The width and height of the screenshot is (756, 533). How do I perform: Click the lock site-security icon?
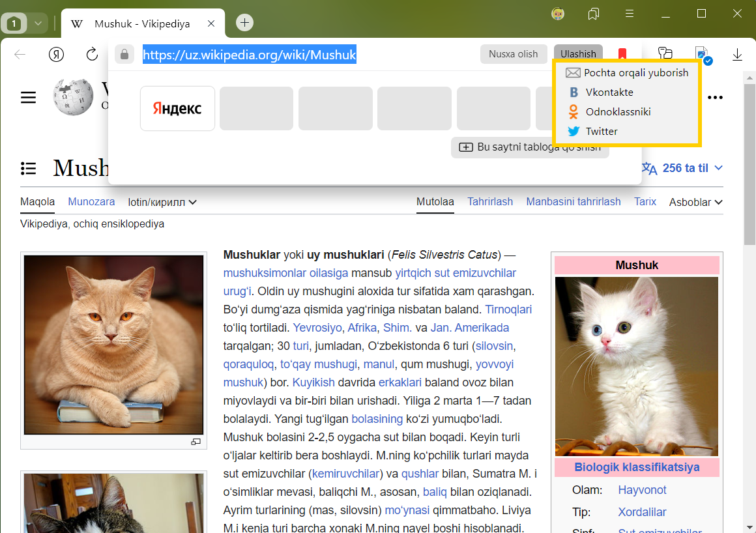coord(124,54)
